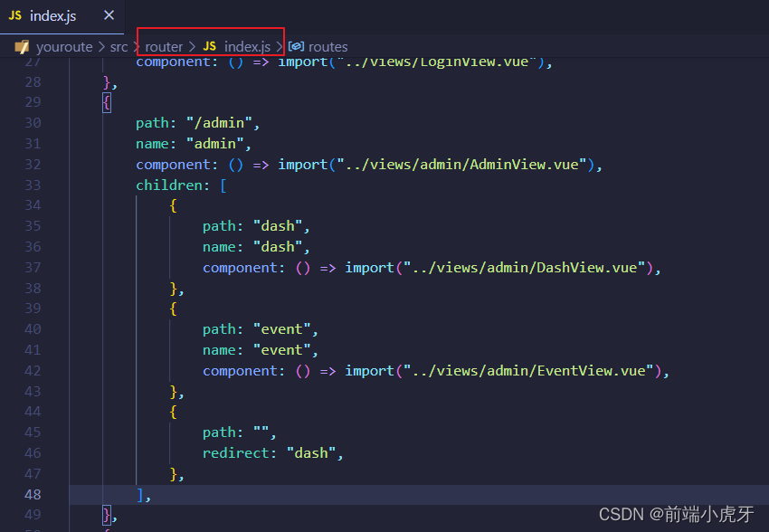The image size is (769, 532).
Task: Click the import keyword on line 37
Action: coord(369,268)
